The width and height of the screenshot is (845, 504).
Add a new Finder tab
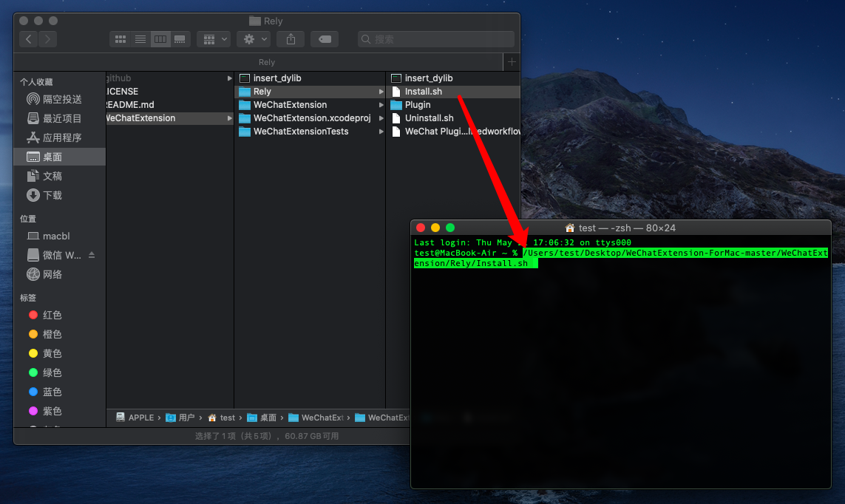(x=512, y=62)
